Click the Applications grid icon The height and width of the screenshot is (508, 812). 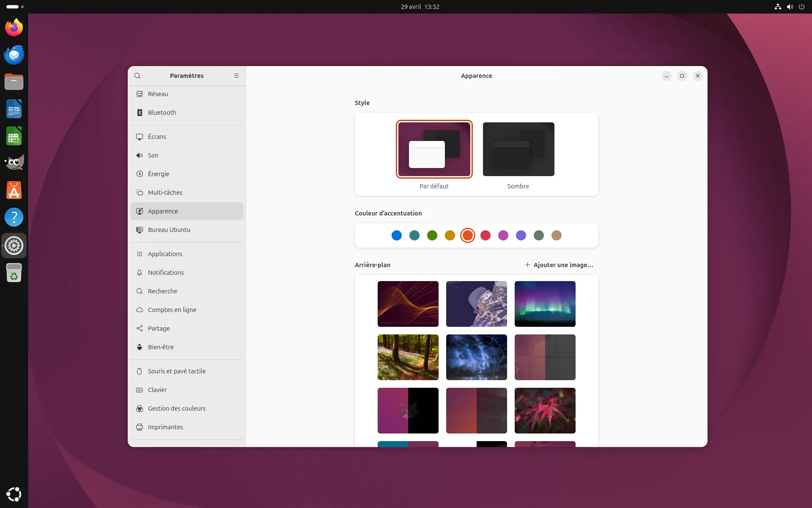pos(140,254)
